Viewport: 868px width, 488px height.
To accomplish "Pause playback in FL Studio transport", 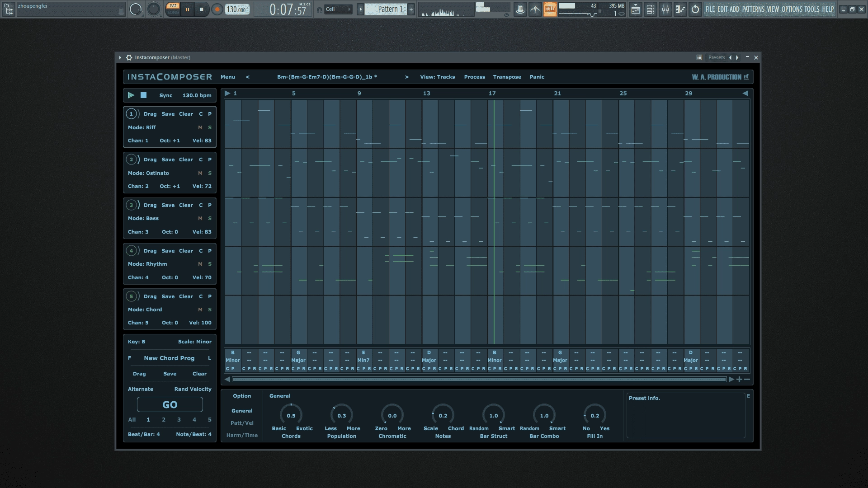I will 187,9.
